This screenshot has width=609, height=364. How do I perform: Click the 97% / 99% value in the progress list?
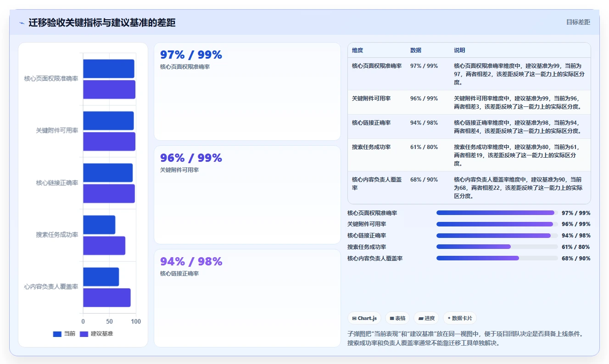(576, 213)
